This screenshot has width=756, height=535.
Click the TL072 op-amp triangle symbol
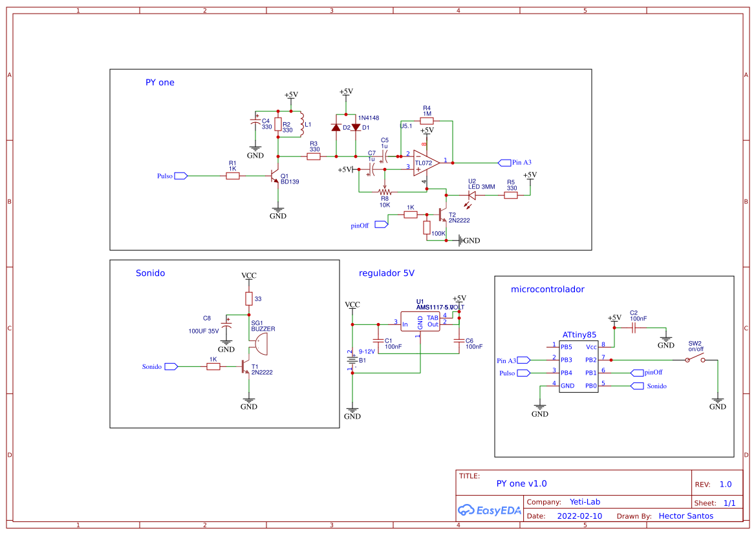(x=425, y=162)
